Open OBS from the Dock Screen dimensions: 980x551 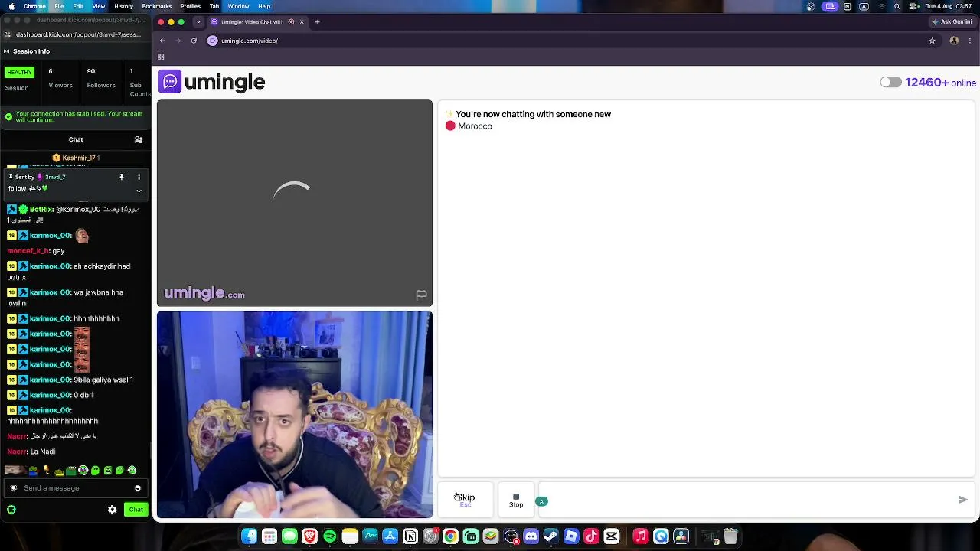[511, 536]
